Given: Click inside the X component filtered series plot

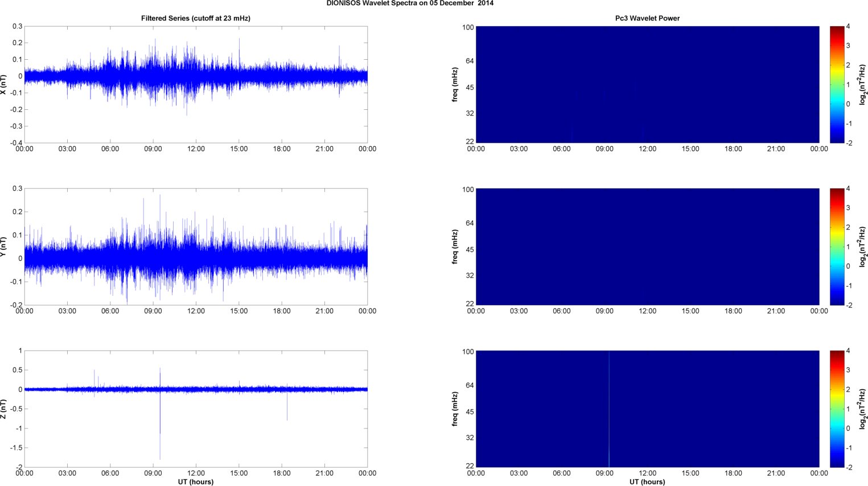Looking at the screenshot, I should tap(196, 84).
